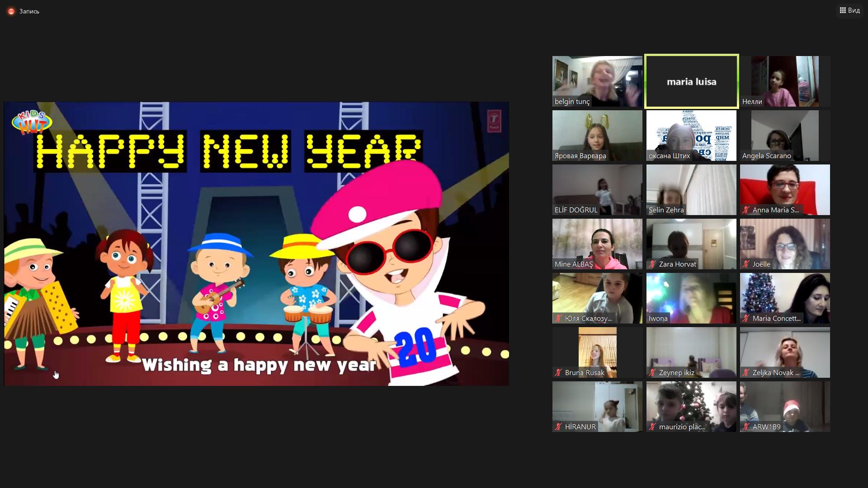
Task: Click the Zeljka Novak name label
Action: [776, 373]
